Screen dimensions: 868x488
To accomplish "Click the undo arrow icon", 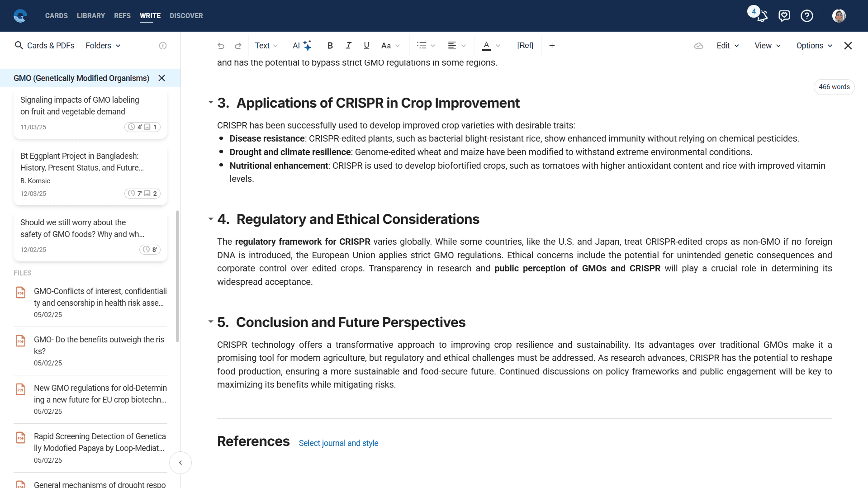I will point(221,46).
